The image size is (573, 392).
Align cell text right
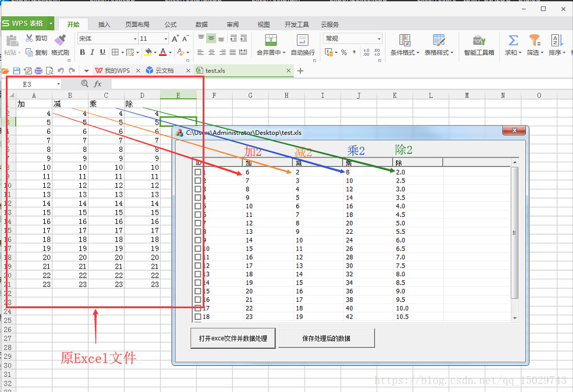point(222,52)
